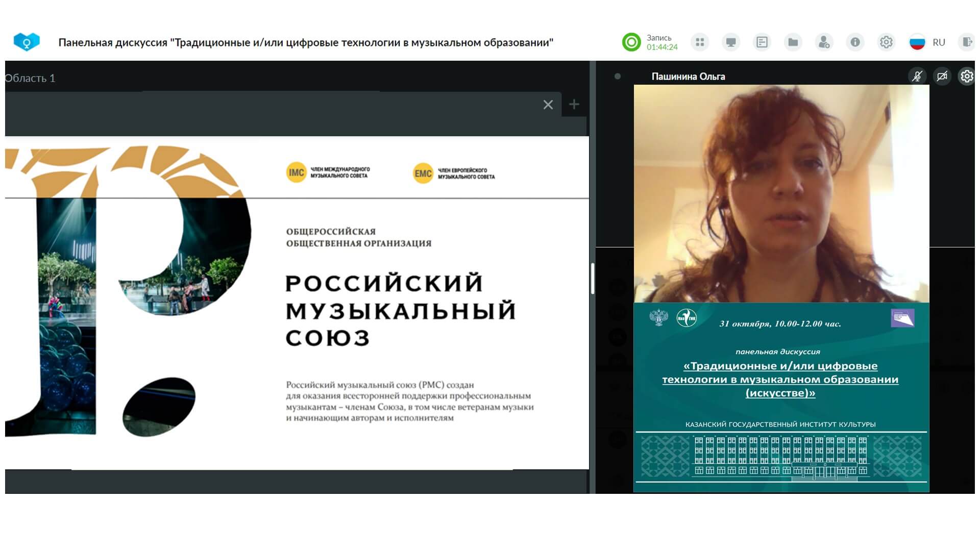Open the notes panel icon
Viewport: 980px width, 551px height.
click(762, 42)
